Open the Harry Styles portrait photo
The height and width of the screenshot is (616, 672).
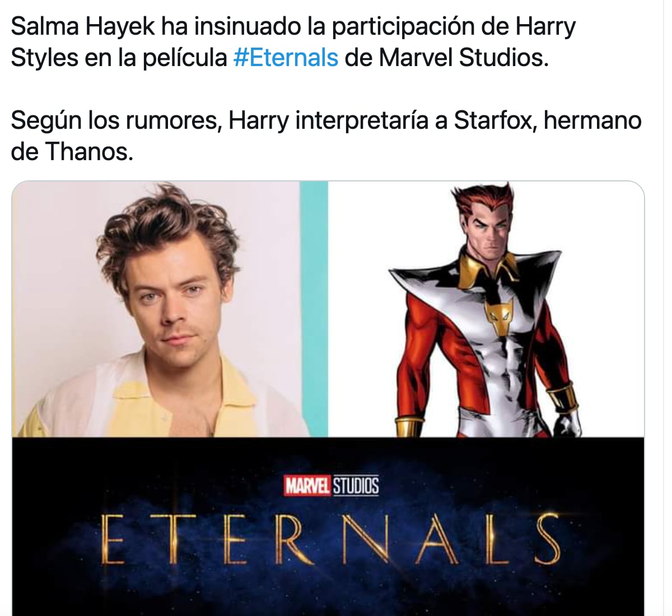tap(170, 309)
